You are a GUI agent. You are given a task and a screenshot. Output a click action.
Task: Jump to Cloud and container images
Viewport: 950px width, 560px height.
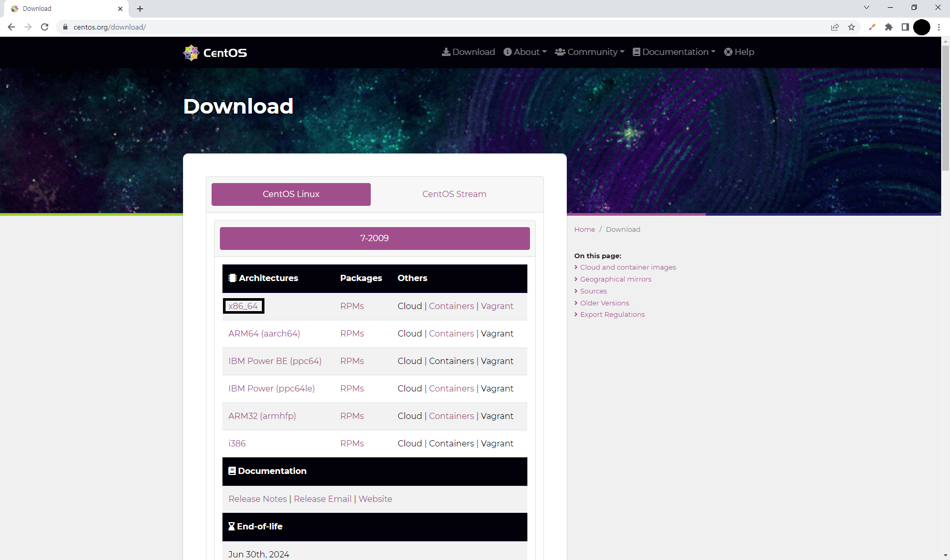[628, 267]
